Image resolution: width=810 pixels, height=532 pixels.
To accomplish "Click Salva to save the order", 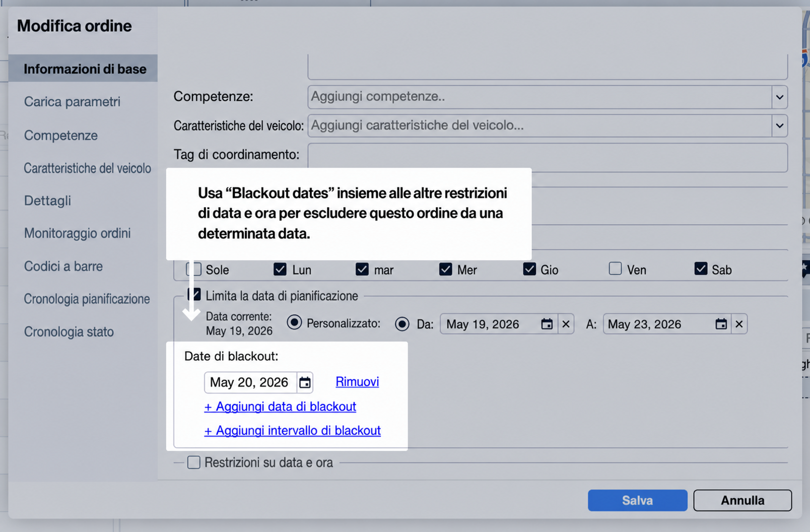I will 637,500.
